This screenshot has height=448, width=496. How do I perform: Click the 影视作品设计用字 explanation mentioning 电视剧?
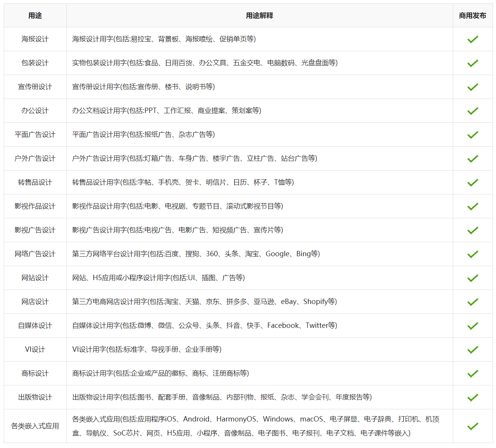click(x=177, y=206)
